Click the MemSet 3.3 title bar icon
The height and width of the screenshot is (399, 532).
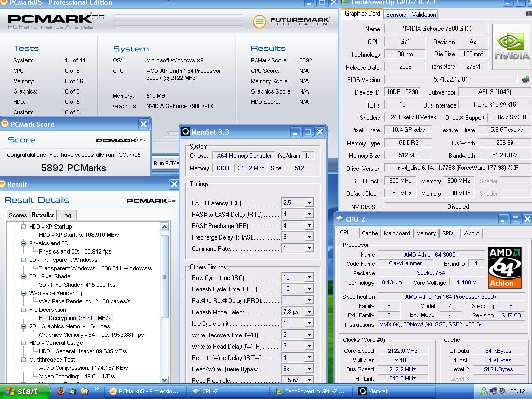tap(185, 131)
